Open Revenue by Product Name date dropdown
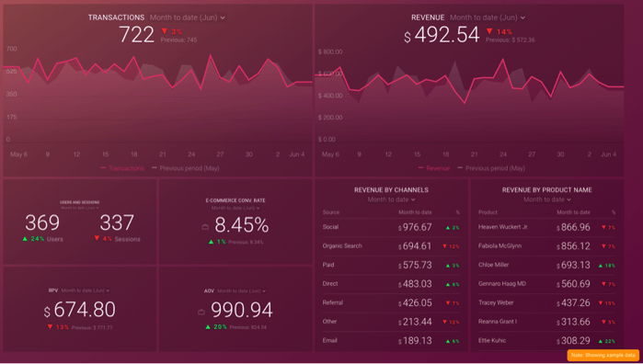 [x=547, y=199]
